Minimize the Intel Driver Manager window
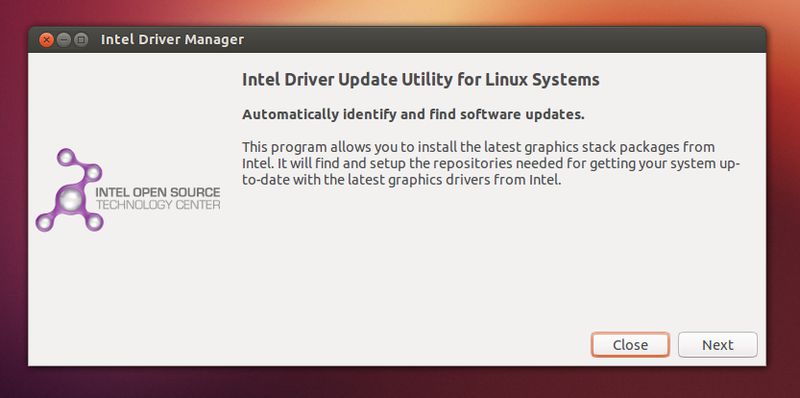Image resolution: width=800 pixels, height=398 pixels. point(63,40)
